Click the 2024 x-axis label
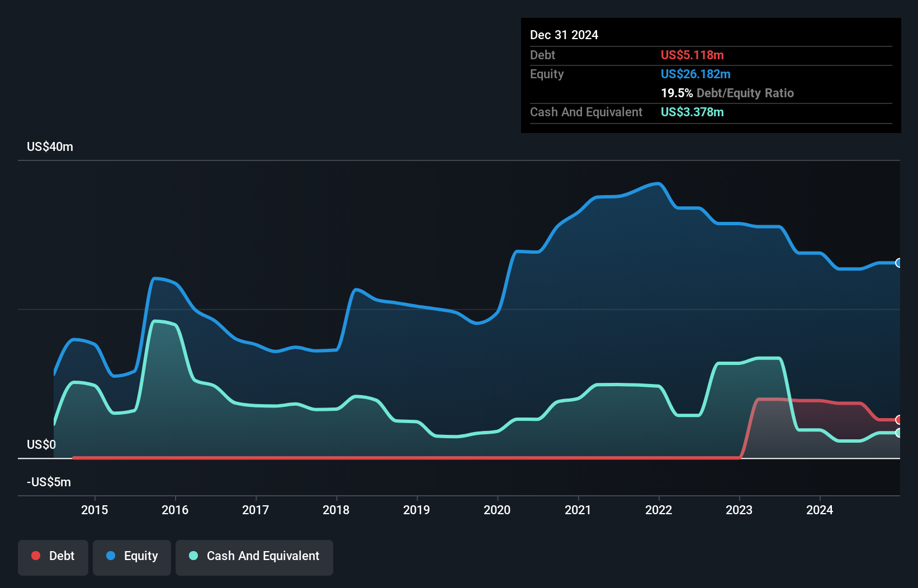Image resolution: width=918 pixels, height=588 pixels. (820, 510)
